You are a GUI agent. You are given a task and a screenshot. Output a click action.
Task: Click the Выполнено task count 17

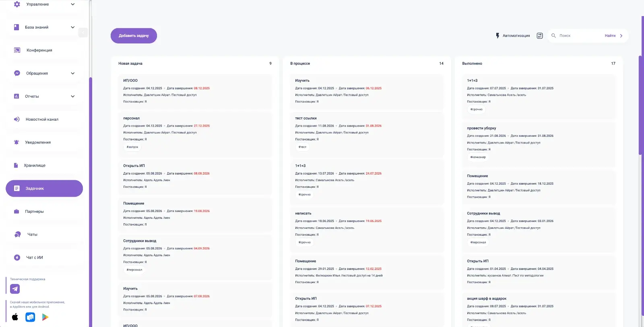613,64
